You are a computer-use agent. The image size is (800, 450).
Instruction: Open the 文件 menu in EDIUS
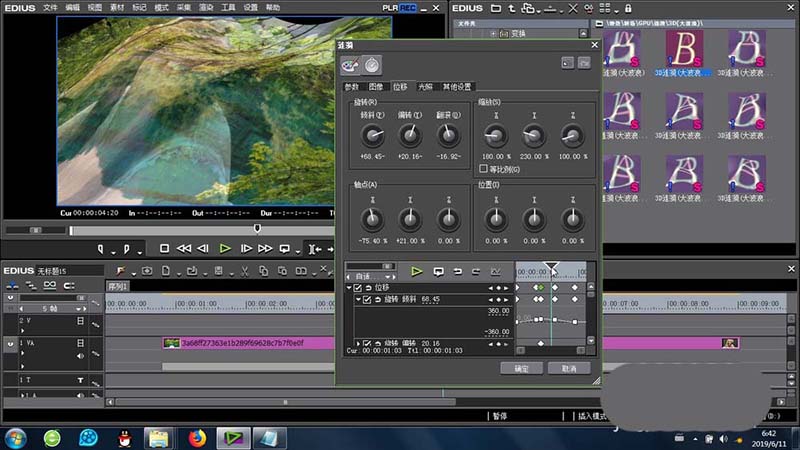point(50,6)
